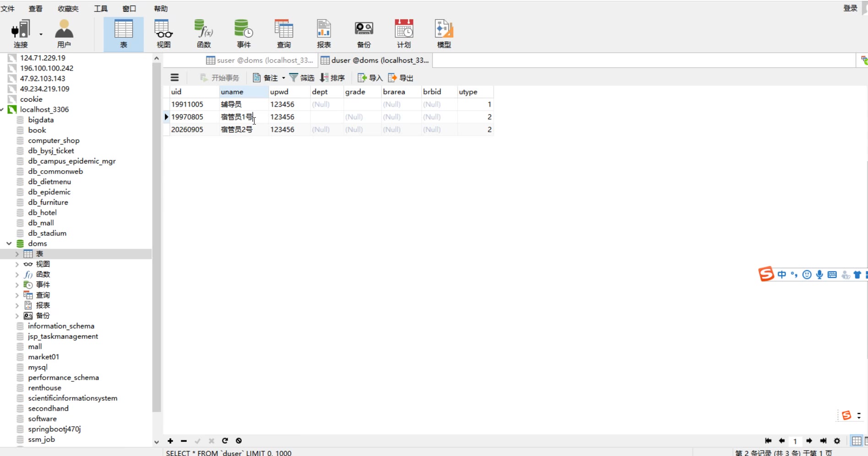The height and width of the screenshot is (456, 868).
Task: Add a new record with plus icon
Action: (170, 441)
